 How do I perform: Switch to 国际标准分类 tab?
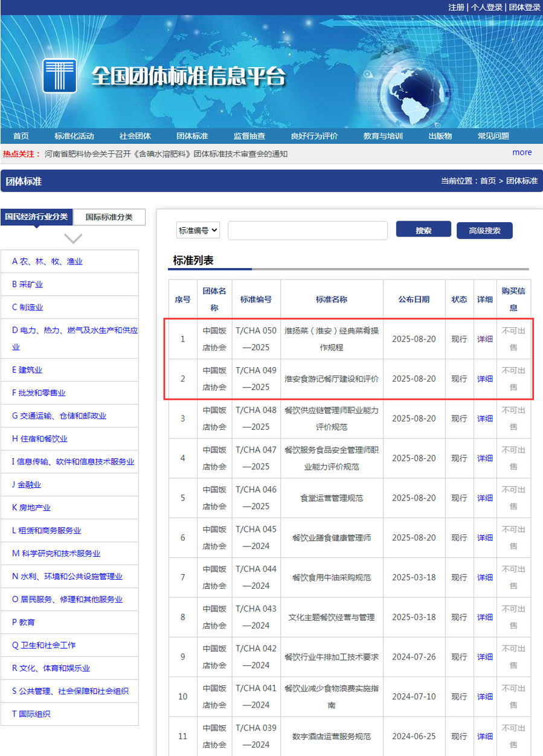click(x=109, y=217)
